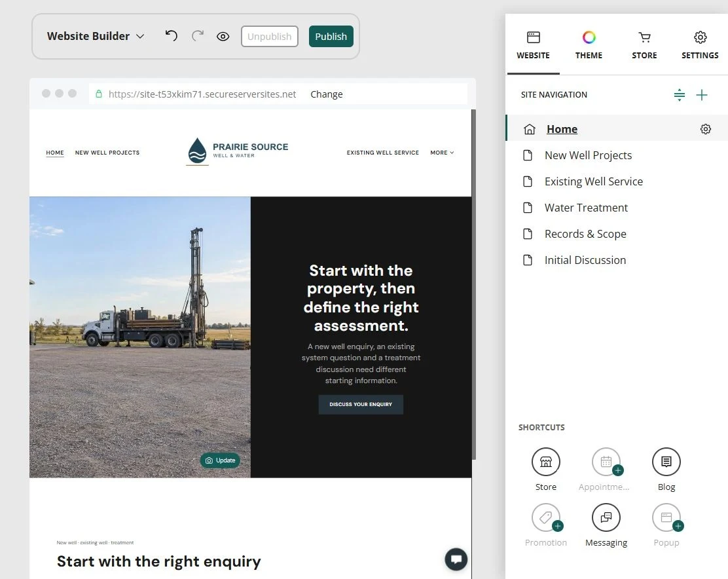Switch to the Website tab
Viewport: 728px width, 579px height.
(x=533, y=45)
